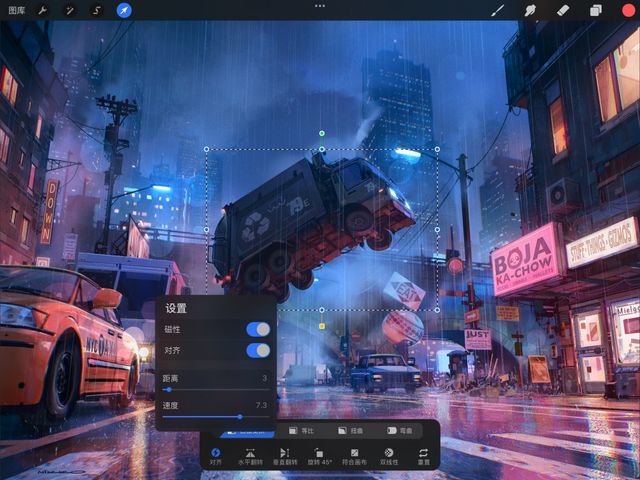Click the bottom-center transform handle
The image size is (640, 480).
pyautogui.click(x=322, y=310)
